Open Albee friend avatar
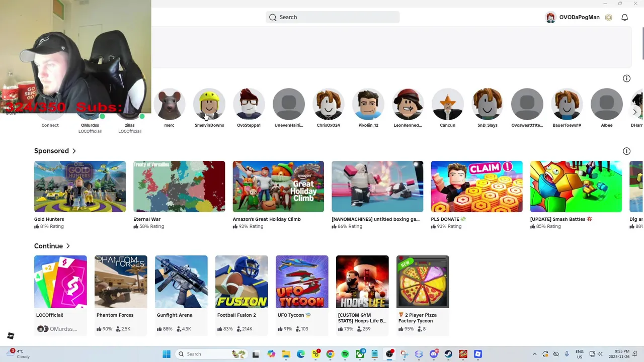This screenshot has height=362, width=644. [x=607, y=104]
